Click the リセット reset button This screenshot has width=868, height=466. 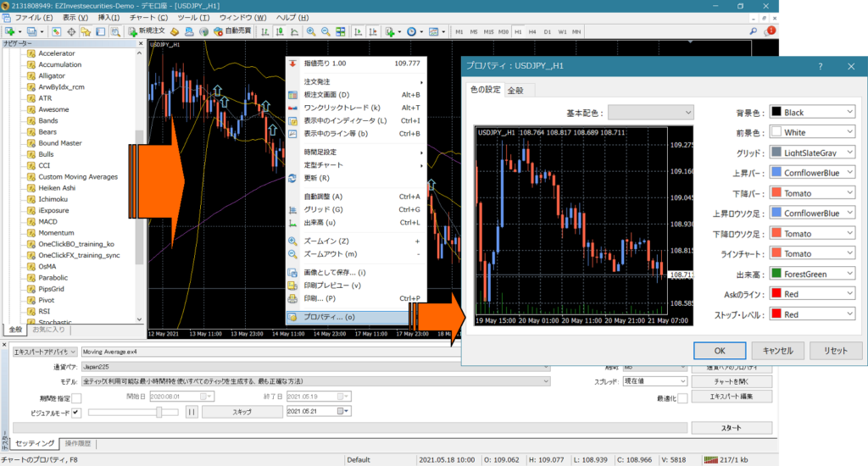click(x=835, y=351)
